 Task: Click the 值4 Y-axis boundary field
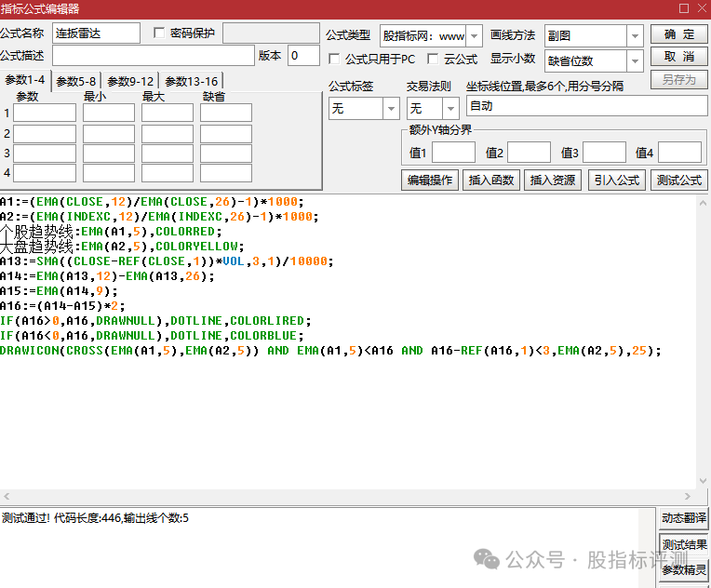[x=679, y=153]
